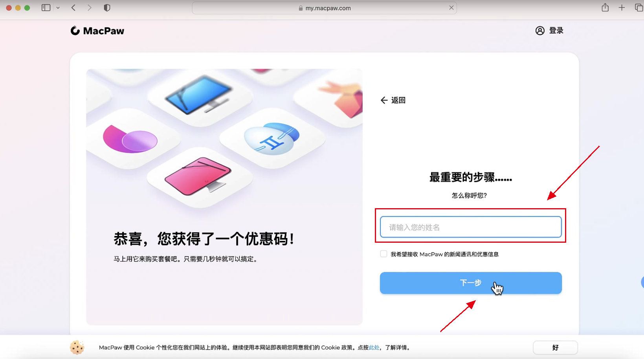
Task: Click the MacPaw logo in the header
Action: point(97,31)
